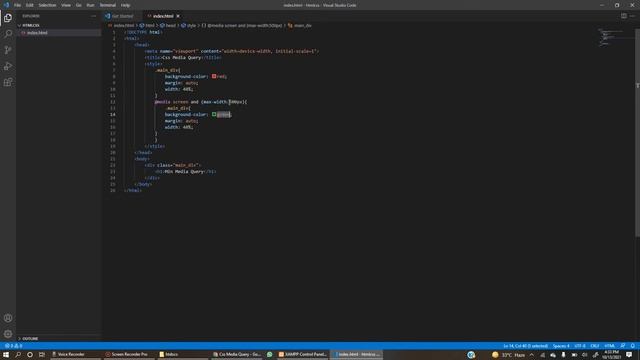Open Cortana from the taskbar
640x360 pixels.
[x=30, y=355]
